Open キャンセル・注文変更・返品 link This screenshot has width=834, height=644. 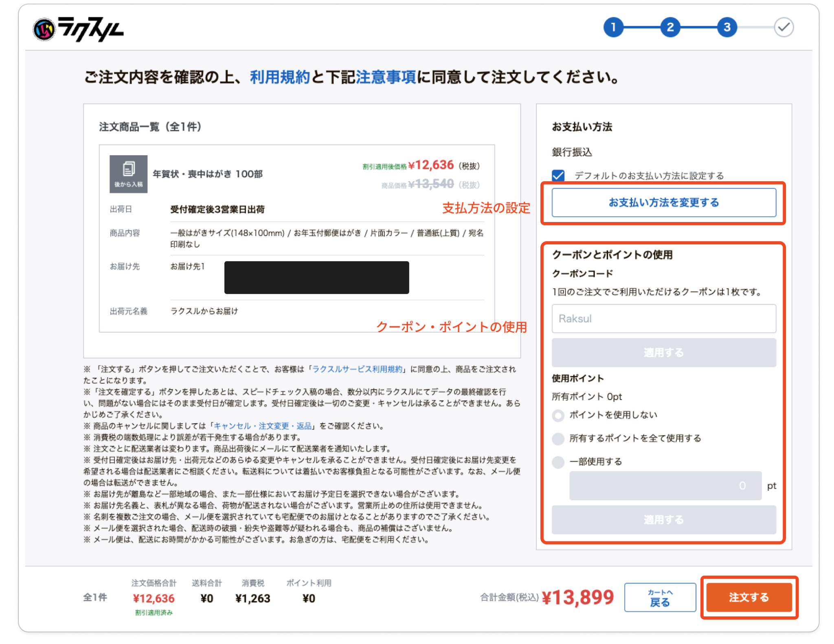(263, 426)
